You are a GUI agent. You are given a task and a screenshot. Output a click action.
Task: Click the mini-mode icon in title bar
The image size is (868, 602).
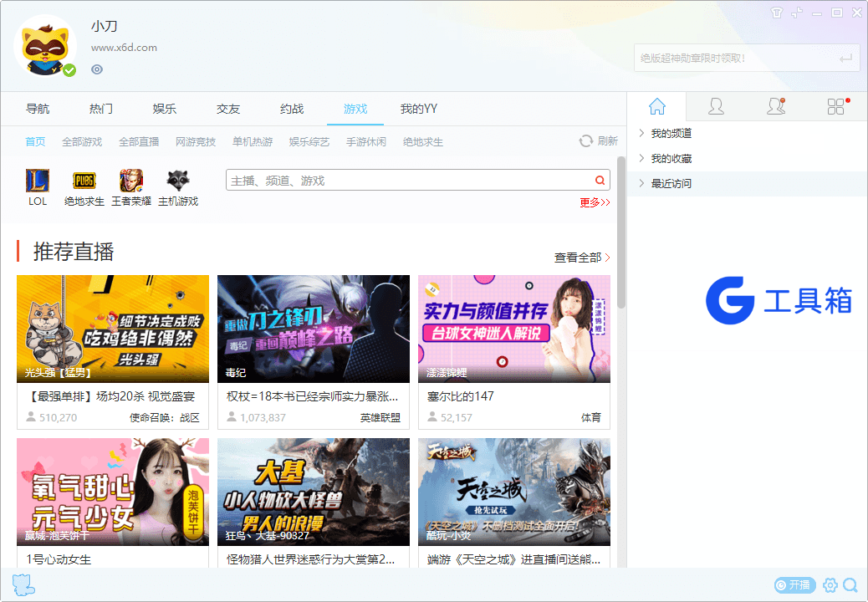click(797, 13)
